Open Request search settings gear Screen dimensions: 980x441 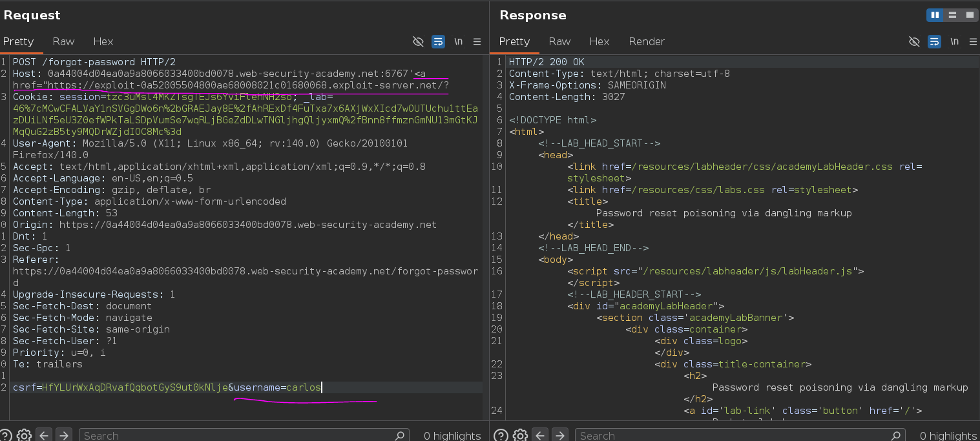[25, 435]
